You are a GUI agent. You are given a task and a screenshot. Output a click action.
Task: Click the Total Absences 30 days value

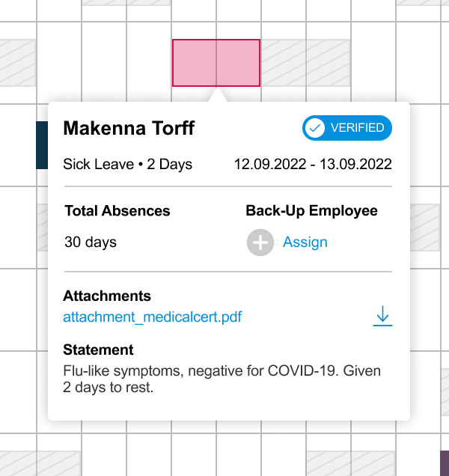pos(91,242)
